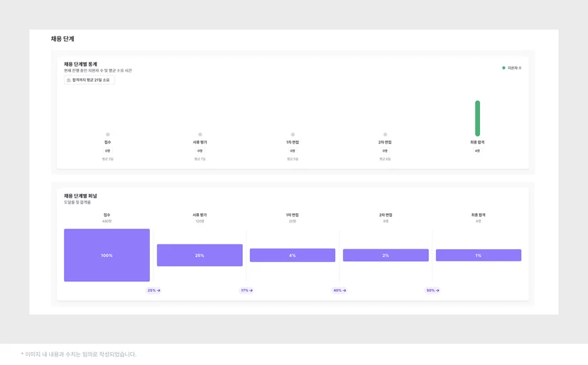Click the grey dot above 서류 평가 in statistics chart
588x365 pixels.
click(x=200, y=134)
